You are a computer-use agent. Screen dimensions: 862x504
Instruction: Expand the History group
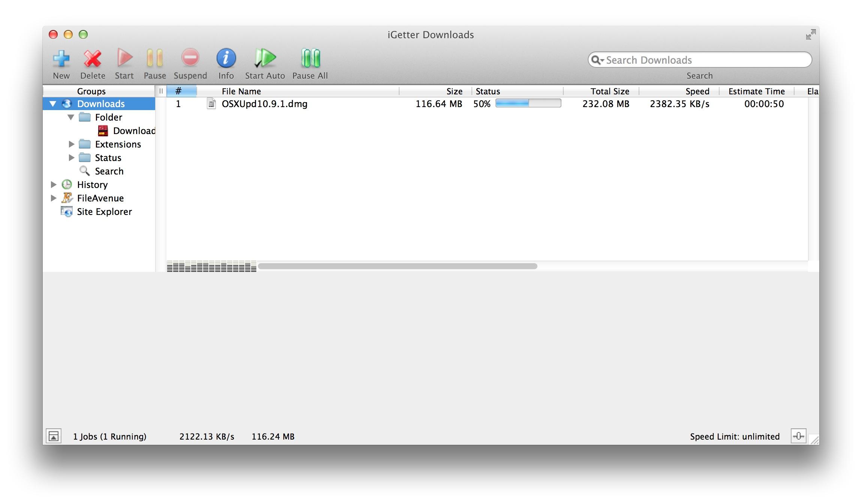[53, 185]
